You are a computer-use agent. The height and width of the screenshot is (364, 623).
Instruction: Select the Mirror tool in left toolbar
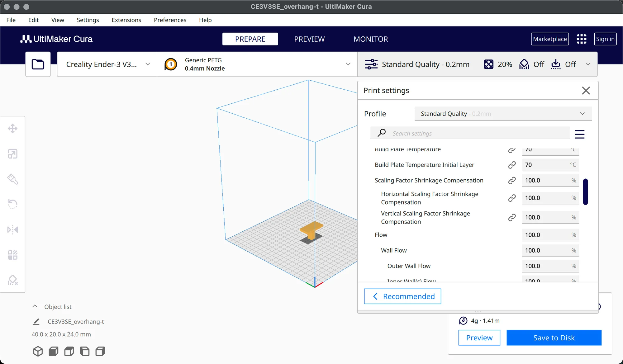(12, 230)
